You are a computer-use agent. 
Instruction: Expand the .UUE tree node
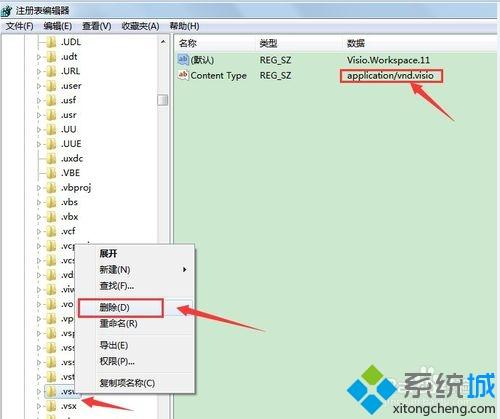pos(39,144)
